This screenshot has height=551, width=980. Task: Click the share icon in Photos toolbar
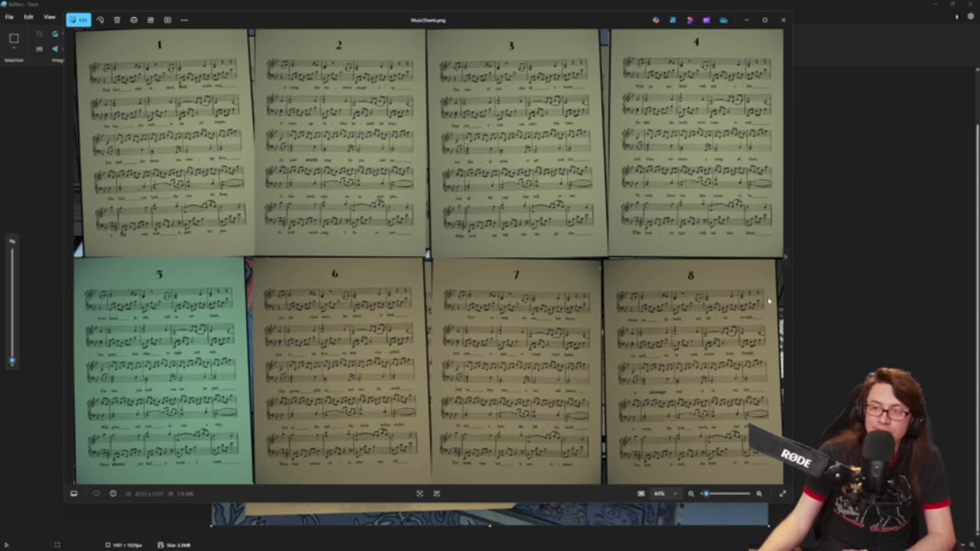151,20
